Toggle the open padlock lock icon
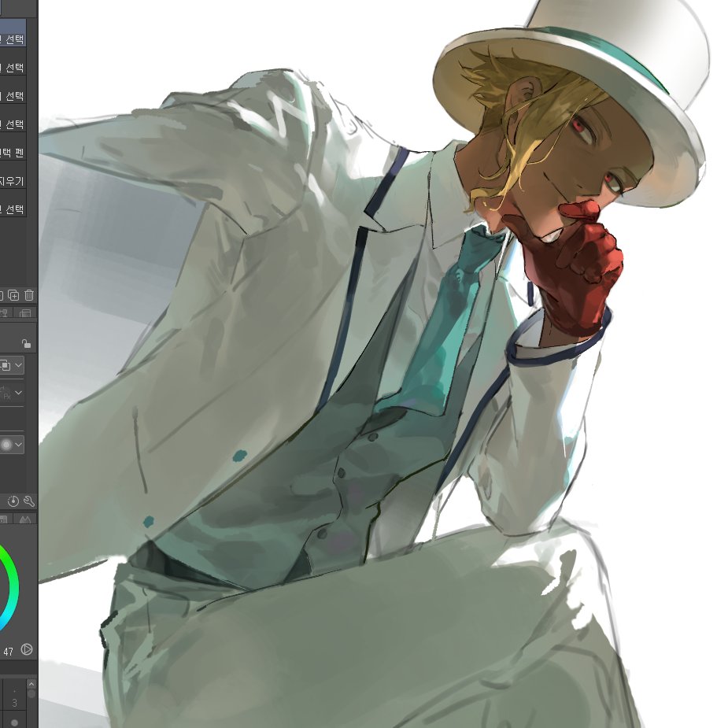728x728 pixels. point(27,344)
